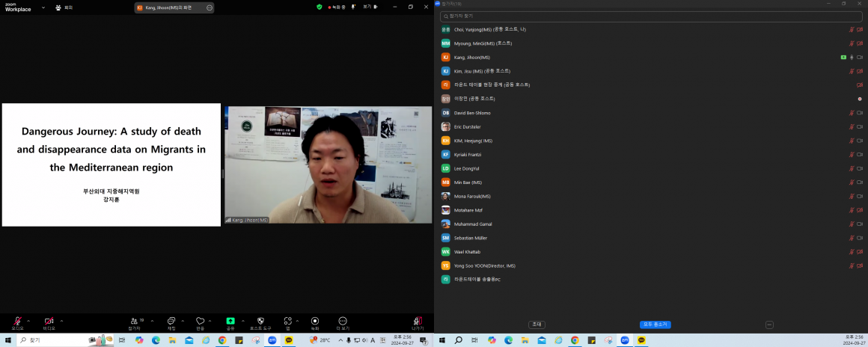
Task: Focus the 참가자 찾기 search field
Action: click(x=651, y=16)
